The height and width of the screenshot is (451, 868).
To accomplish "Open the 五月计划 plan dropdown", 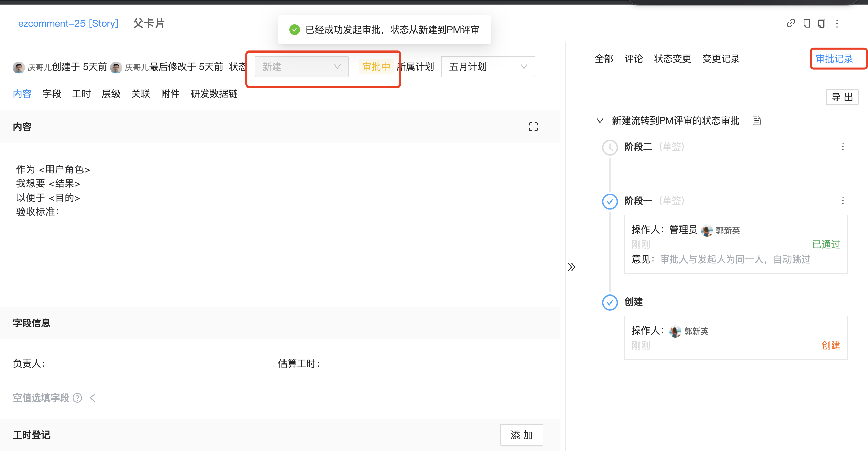I will [x=488, y=67].
